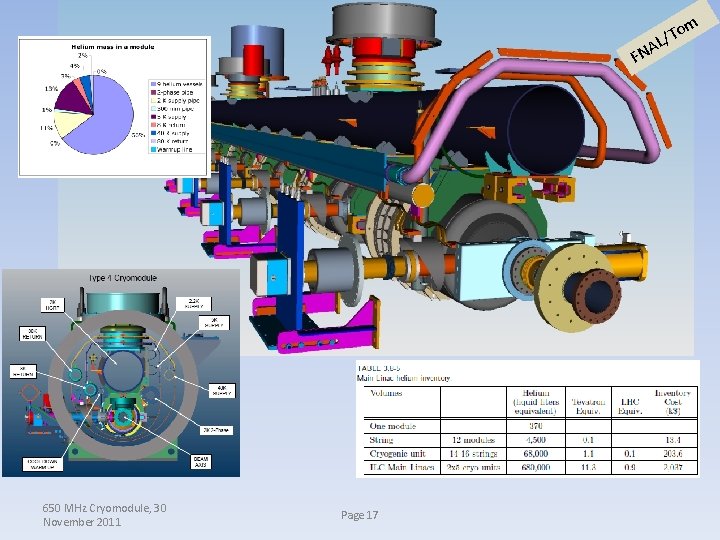Click the "11%" pie chart label
Screen dimensions: 720x540
(46, 128)
